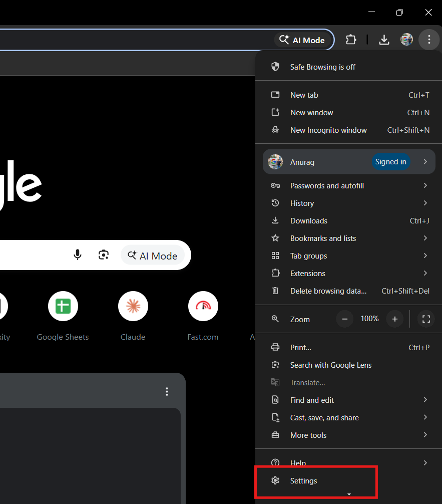Select Settings from the menu
442x504 pixels.
[x=303, y=480]
